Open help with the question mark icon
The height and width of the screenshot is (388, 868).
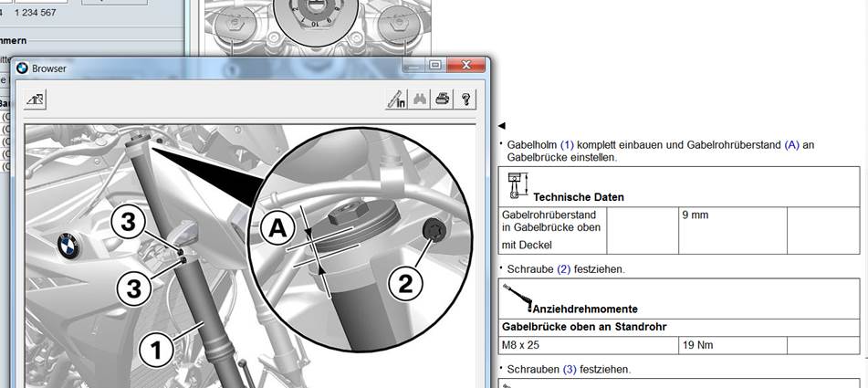click(x=465, y=100)
